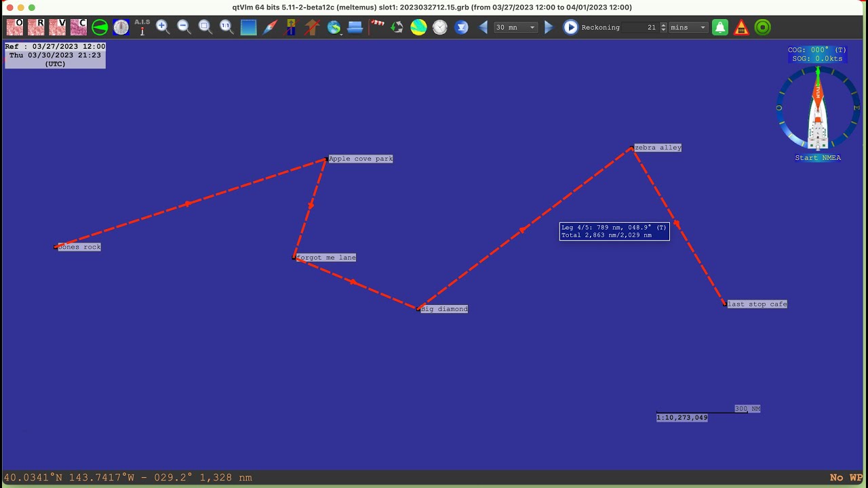The width and height of the screenshot is (868, 488).
Task: Click the crossed-out boat marker icon
Action: pos(291,27)
